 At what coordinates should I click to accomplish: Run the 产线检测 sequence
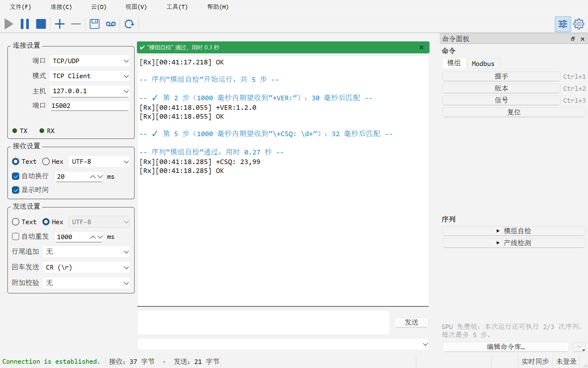click(514, 243)
